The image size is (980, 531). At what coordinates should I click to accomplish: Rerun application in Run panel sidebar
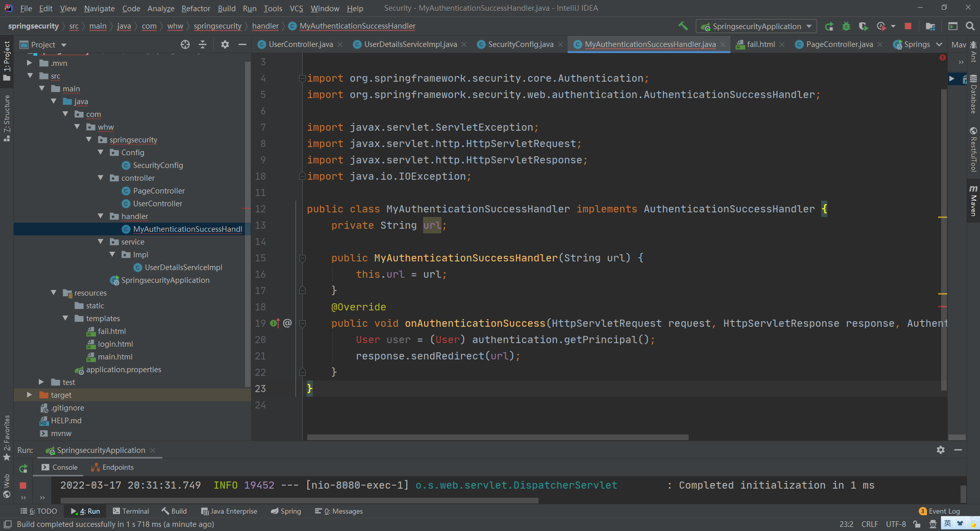pyautogui.click(x=23, y=468)
